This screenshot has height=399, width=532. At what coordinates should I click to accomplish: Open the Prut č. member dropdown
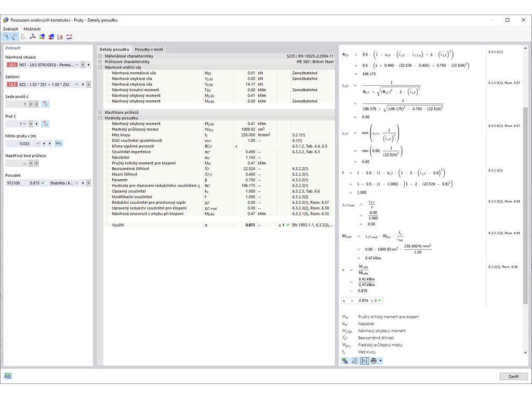[x=24, y=124]
